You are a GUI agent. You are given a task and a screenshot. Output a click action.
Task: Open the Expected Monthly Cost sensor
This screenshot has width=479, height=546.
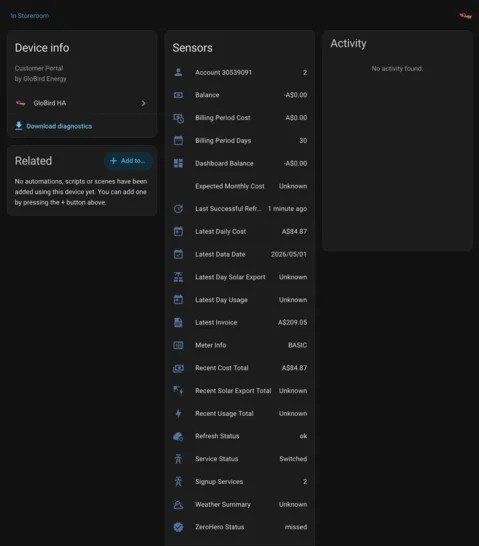[x=240, y=186]
